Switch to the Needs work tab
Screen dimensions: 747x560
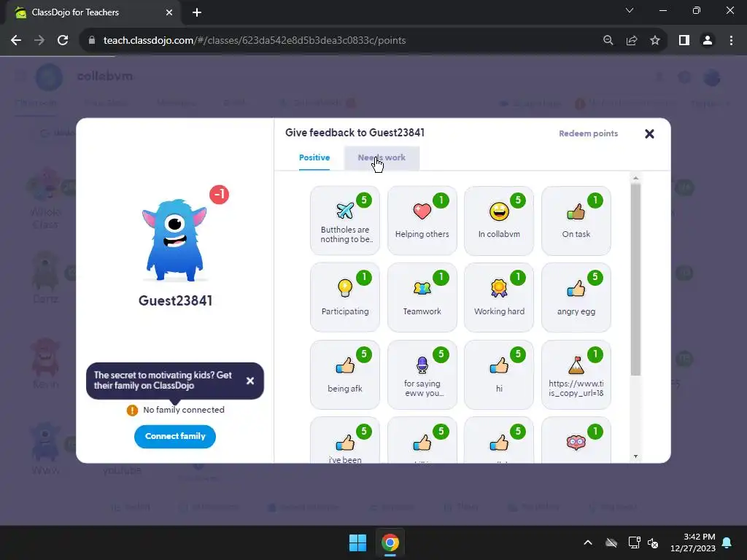(382, 157)
